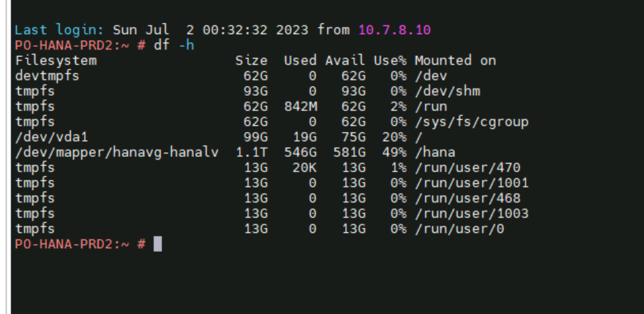644x314 pixels.
Task: Select the /dev/vda1 filesystem entry
Action: [x=51, y=137]
